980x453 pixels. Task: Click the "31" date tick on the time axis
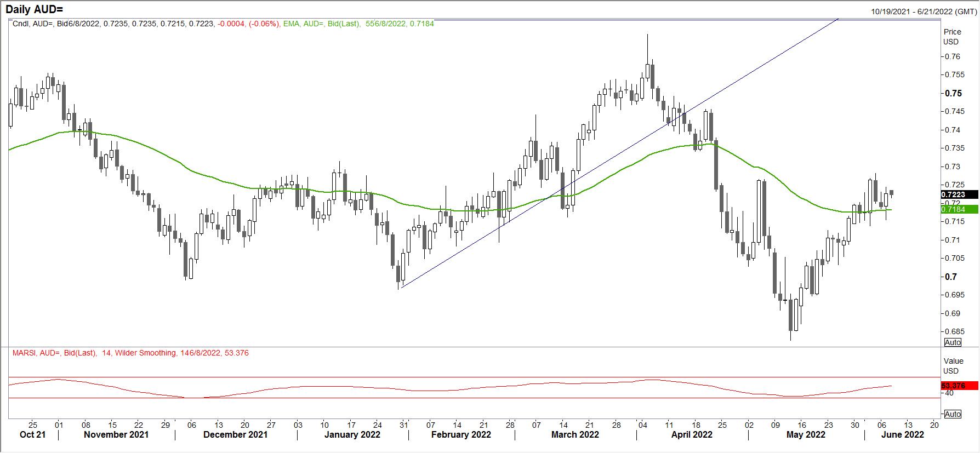pyautogui.click(x=404, y=425)
